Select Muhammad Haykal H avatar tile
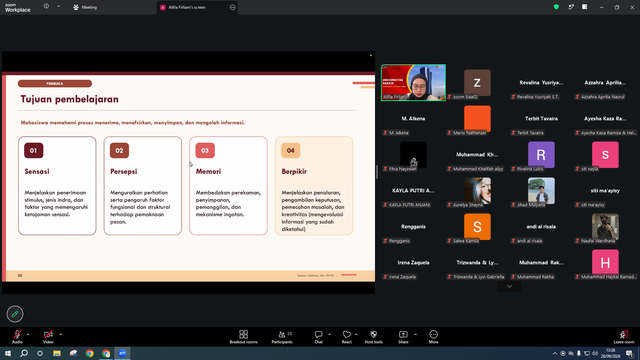640x360 pixels. point(605,262)
